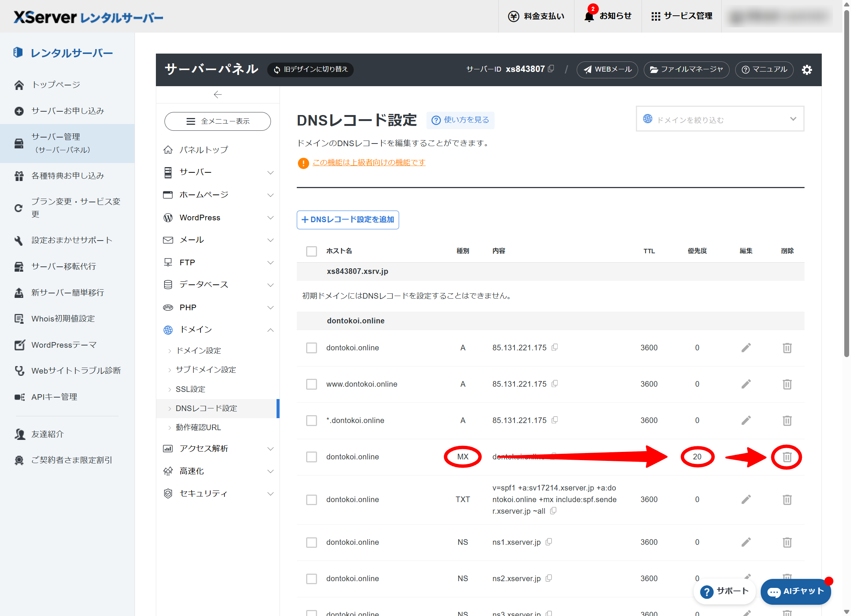Screen dimensions: 851x616
Task: Check the www.dontokoi.online record checkbox
Action: tap(311, 384)
